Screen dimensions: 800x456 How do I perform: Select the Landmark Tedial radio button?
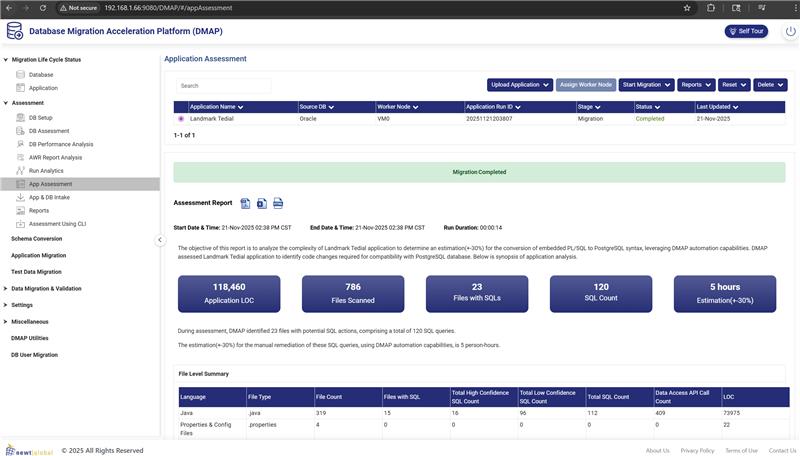(x=181, y=119)
